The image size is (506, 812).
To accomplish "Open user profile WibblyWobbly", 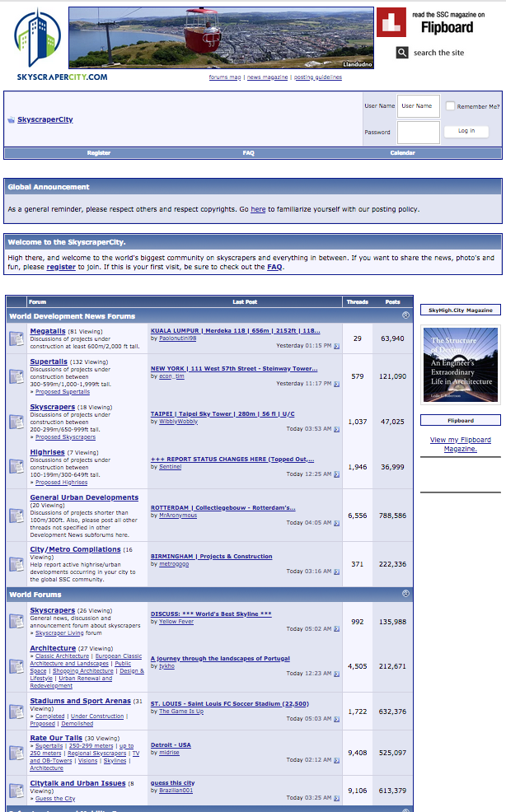I will [178, 422].
